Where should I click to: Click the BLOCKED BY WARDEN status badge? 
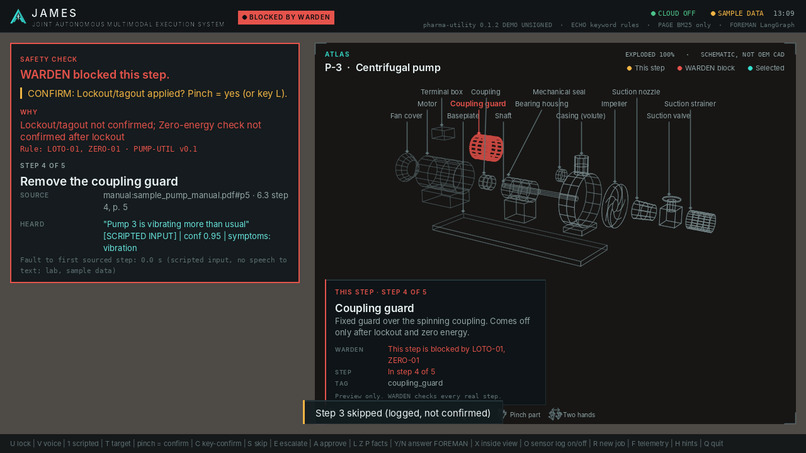[286, 17]
